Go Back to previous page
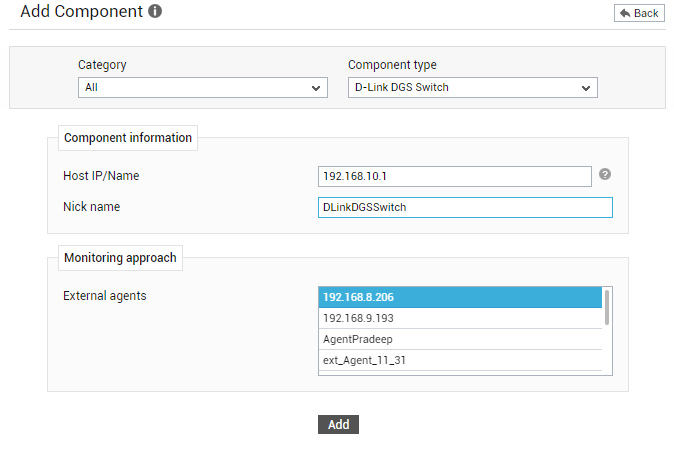The height and width of the screenshot is (455, 674). pyautogui.click(x=639, y=13)
